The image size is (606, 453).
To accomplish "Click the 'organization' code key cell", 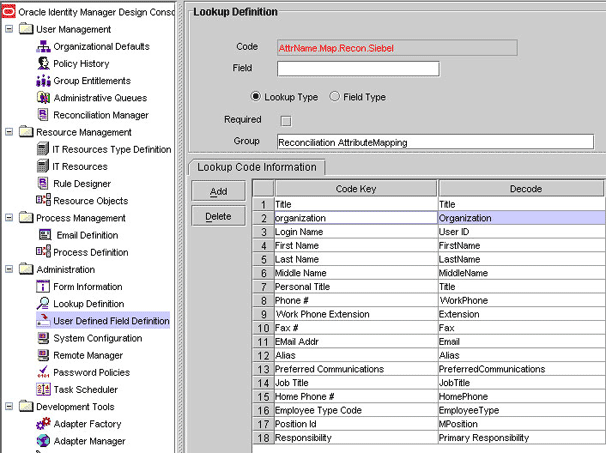I will (x=356, y=218).
